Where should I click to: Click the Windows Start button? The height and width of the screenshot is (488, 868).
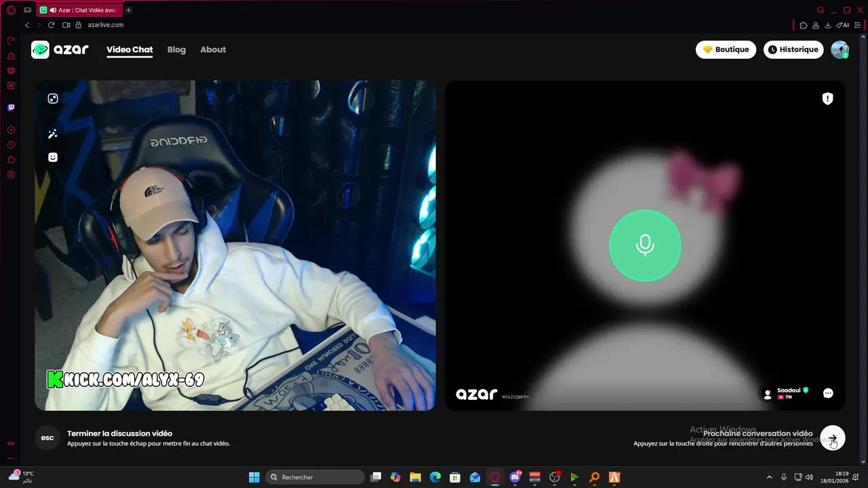coord(254,477)
